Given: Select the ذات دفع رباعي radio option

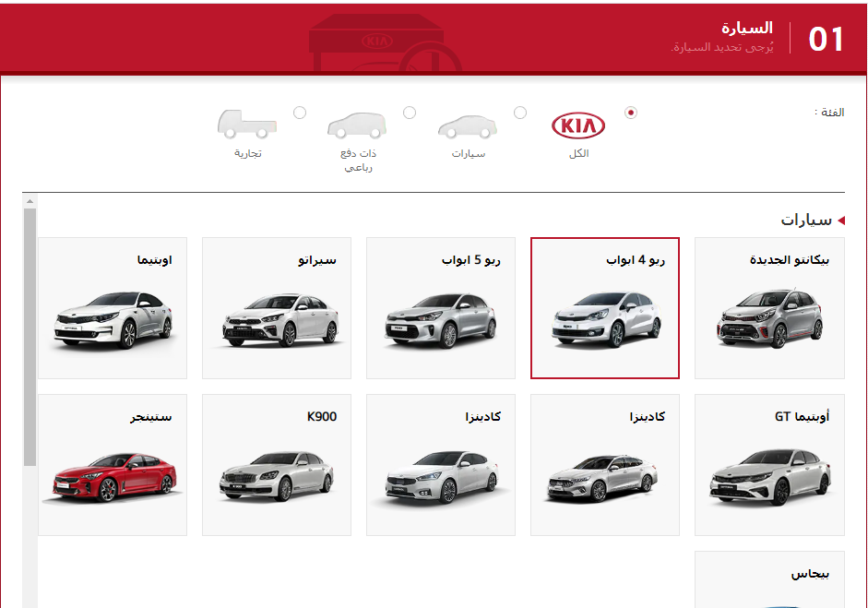Looking at the screenshot, I should pos(409,113).
